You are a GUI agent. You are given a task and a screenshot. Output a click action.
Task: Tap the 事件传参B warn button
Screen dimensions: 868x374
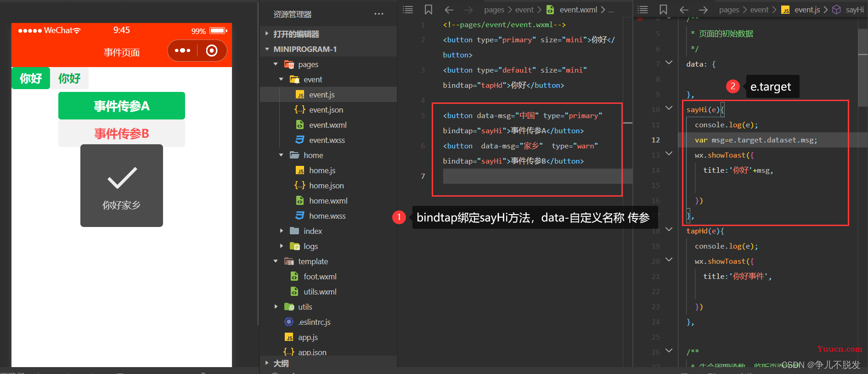point(122,133)
